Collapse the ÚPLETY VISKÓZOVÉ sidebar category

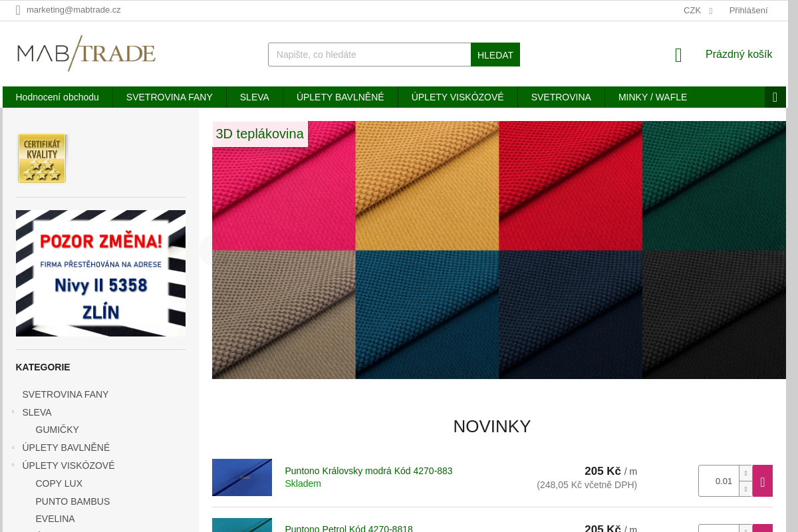(13, 465)
